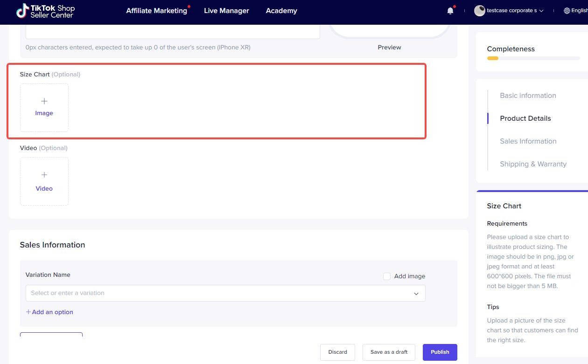588x364 pixels.
Task: Navigate to Shipping & Warranty section
Action: point(533,164)
